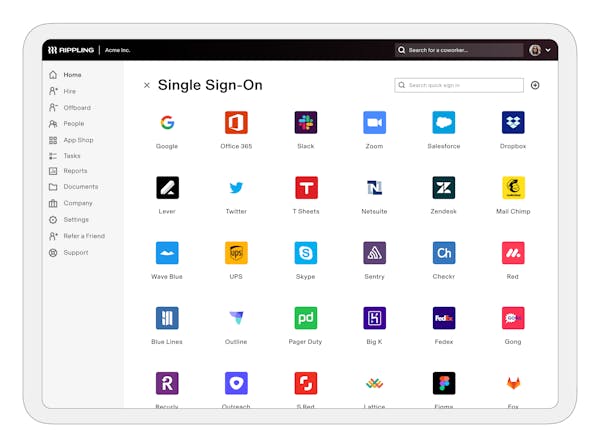Click the Search quick sign in field
This screenshot has width=600, height=447.
click(459, 85)
